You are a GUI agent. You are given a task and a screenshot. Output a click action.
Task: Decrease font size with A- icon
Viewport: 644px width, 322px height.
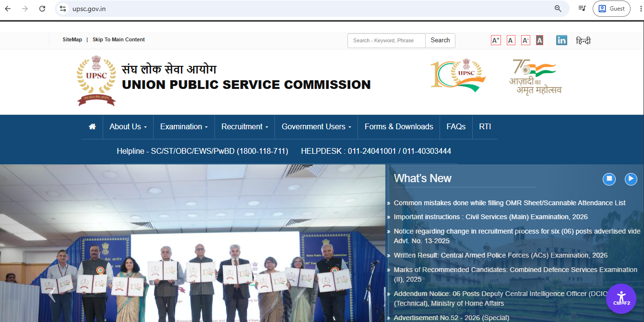[x=525, y=40]
